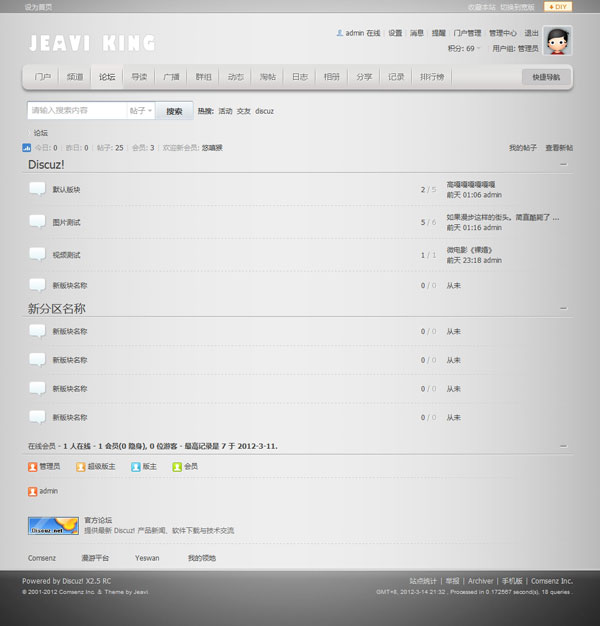
Task: Collapse the online members section
Action: click(x=563, y=446)
